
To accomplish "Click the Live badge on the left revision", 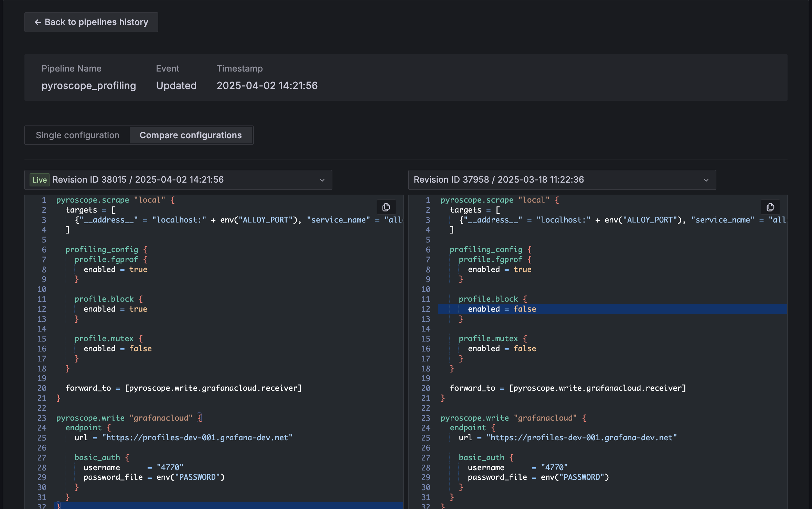I will coord(39,180).
